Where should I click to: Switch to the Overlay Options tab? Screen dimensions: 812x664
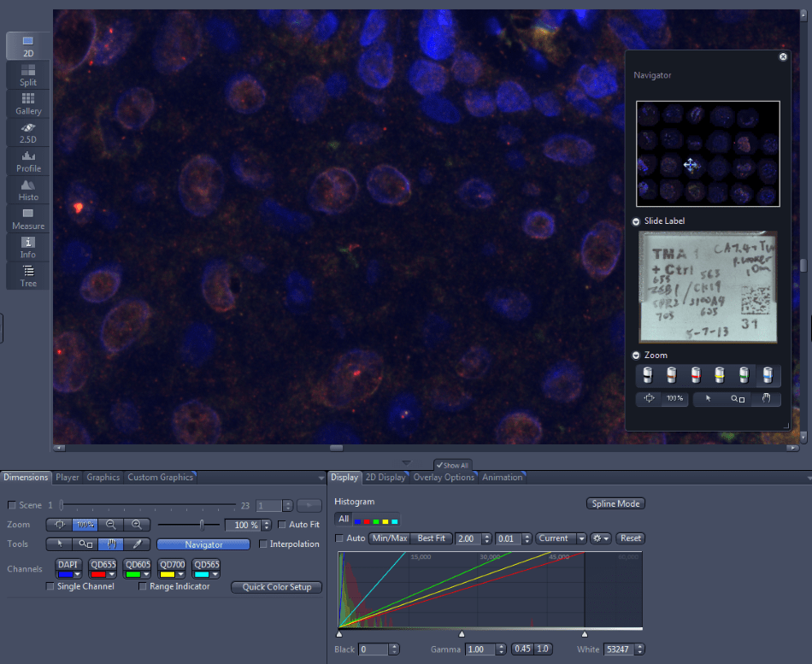(444, 478)
